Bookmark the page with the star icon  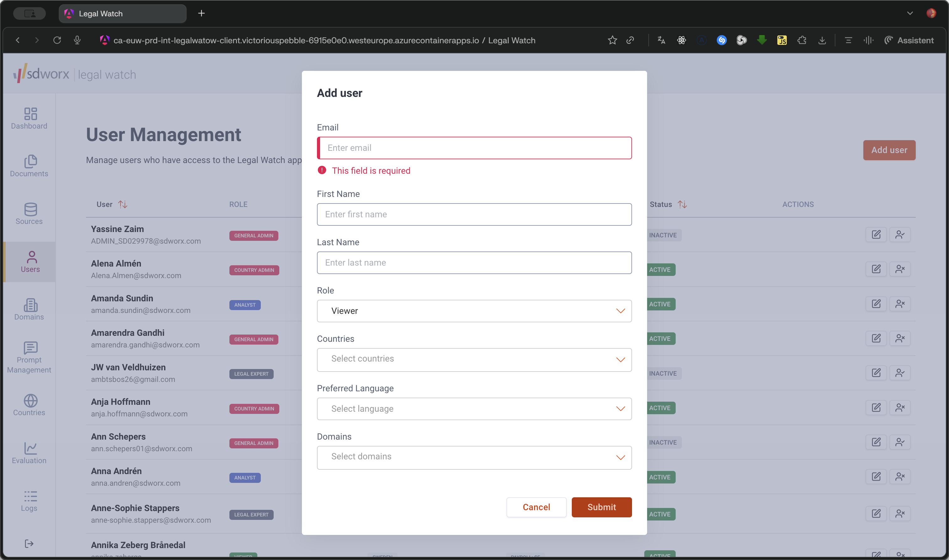612,40
